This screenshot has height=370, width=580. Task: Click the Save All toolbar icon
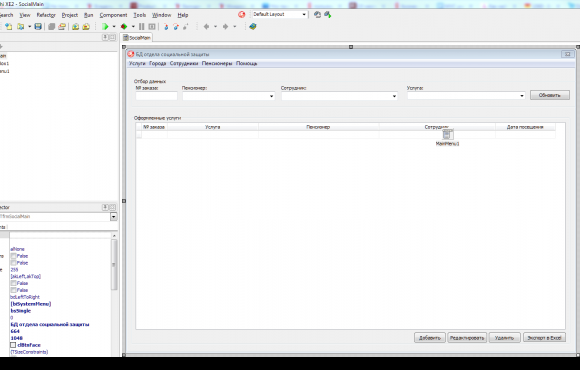point(52,27)
